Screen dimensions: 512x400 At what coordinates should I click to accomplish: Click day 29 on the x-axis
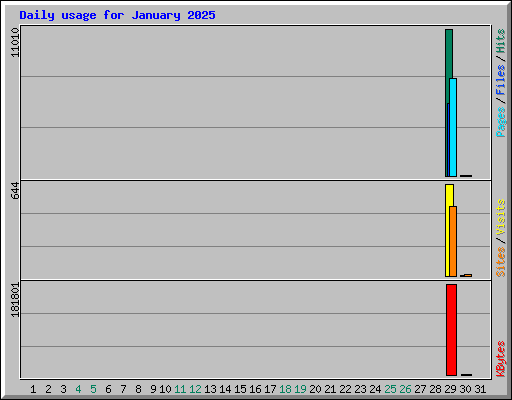pos(450,389)
